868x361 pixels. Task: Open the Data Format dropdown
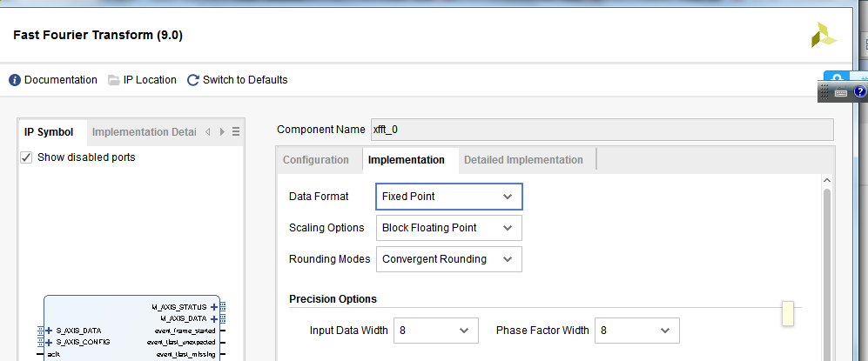pos(448,197)
